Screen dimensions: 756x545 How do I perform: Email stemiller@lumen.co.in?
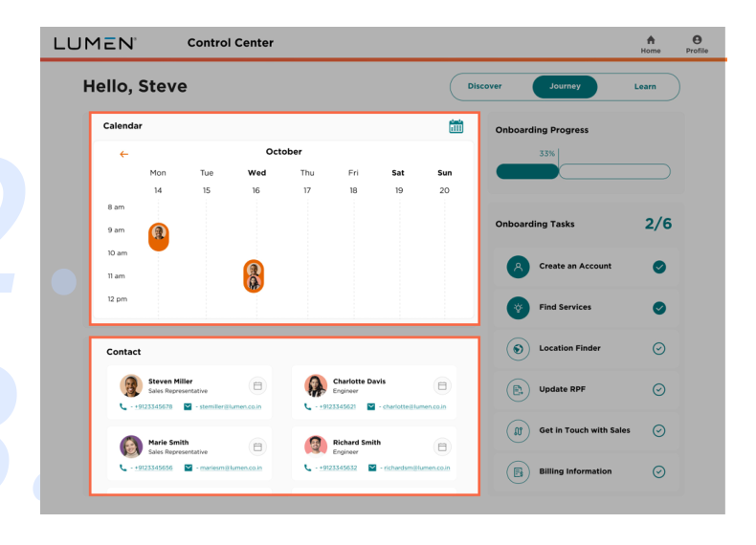pyautogui.click(x=231, y=406)
